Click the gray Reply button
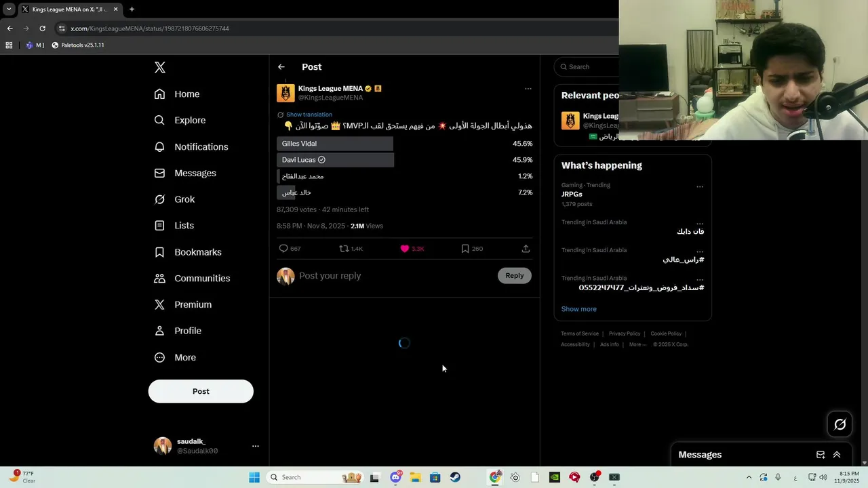The height and width of the screenshot is (488, 868). coord(515,275)
